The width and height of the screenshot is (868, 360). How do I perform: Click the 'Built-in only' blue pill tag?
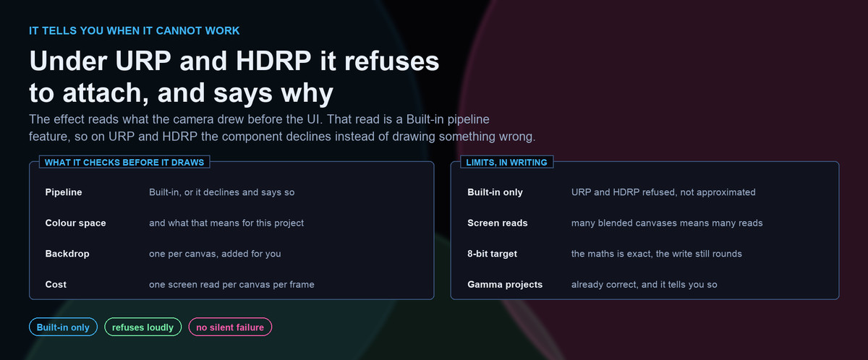pyautogui.click(x=63, y=327)
